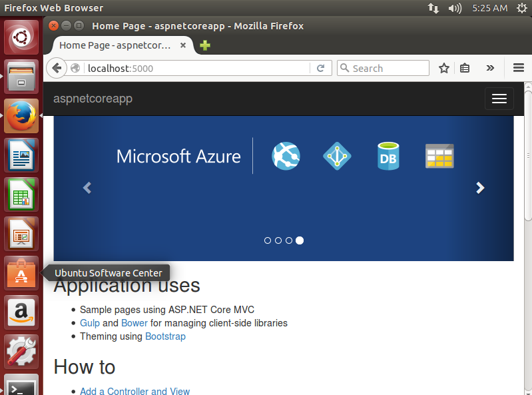Launch LibreOffice Writer from the launcher

[x=21, y=155]
